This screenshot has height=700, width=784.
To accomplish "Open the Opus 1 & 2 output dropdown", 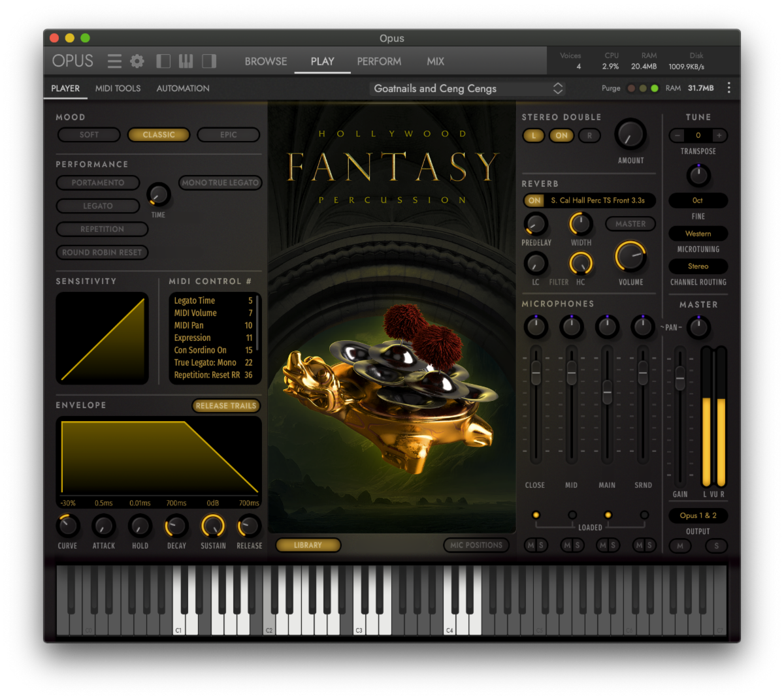I will click(698, 516).
